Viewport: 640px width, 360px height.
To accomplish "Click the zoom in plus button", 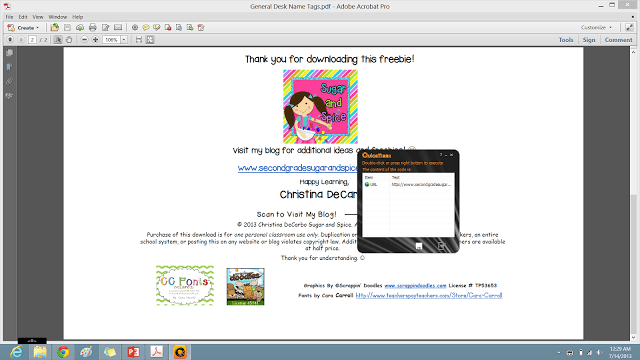I will tap(96, 40).
